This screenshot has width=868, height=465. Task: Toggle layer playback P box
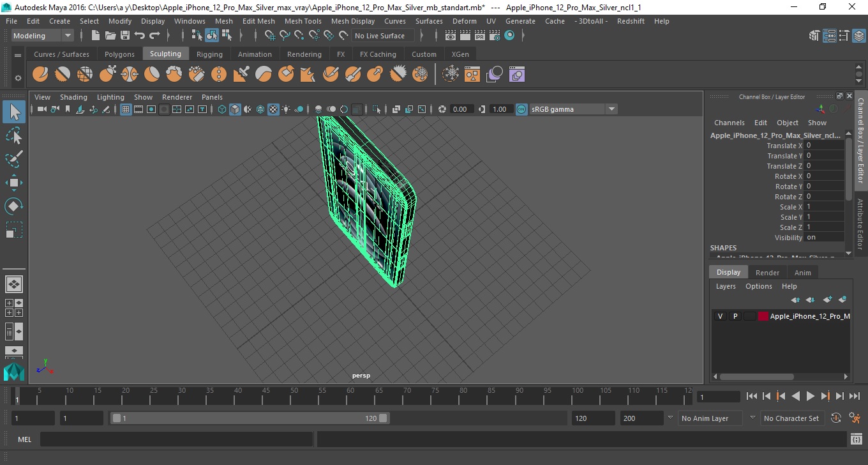pos(735,316)
